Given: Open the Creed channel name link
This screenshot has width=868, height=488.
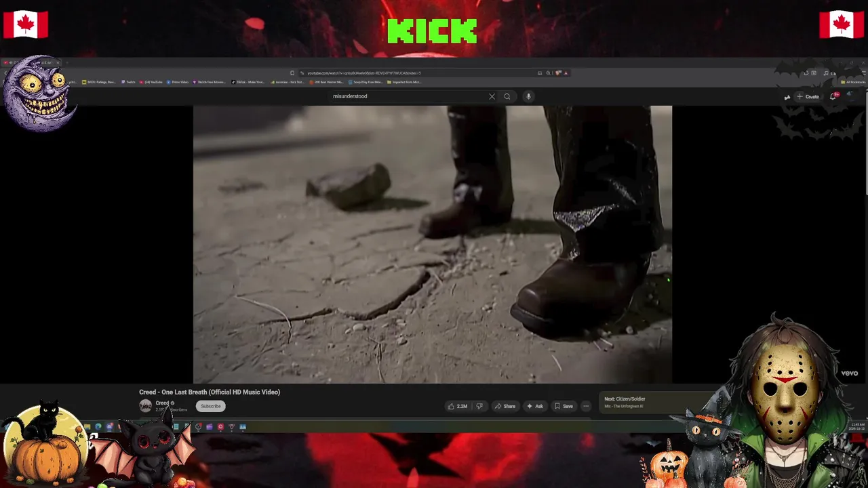Looking at the screenshot, I should tap(162, 403).
